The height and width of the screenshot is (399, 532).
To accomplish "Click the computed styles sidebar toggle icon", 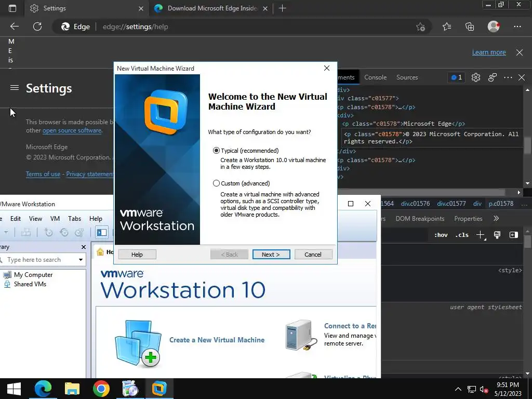I will coord(514,235).
